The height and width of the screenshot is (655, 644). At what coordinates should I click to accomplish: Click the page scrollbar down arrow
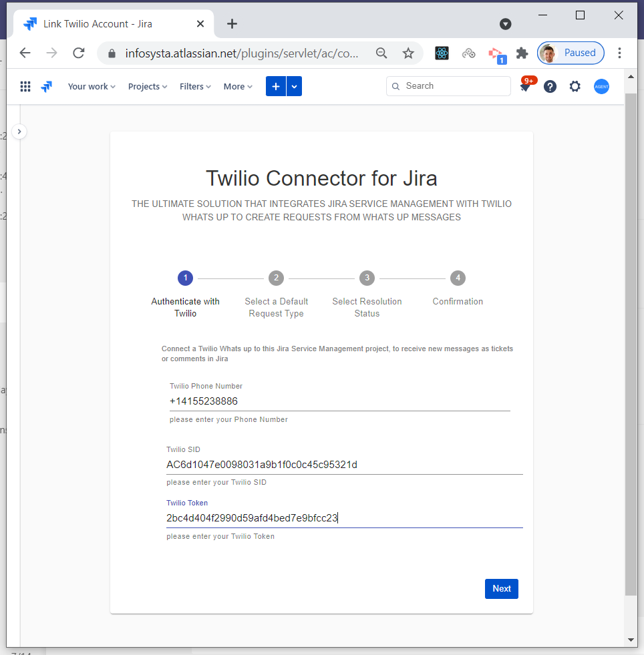631,640
